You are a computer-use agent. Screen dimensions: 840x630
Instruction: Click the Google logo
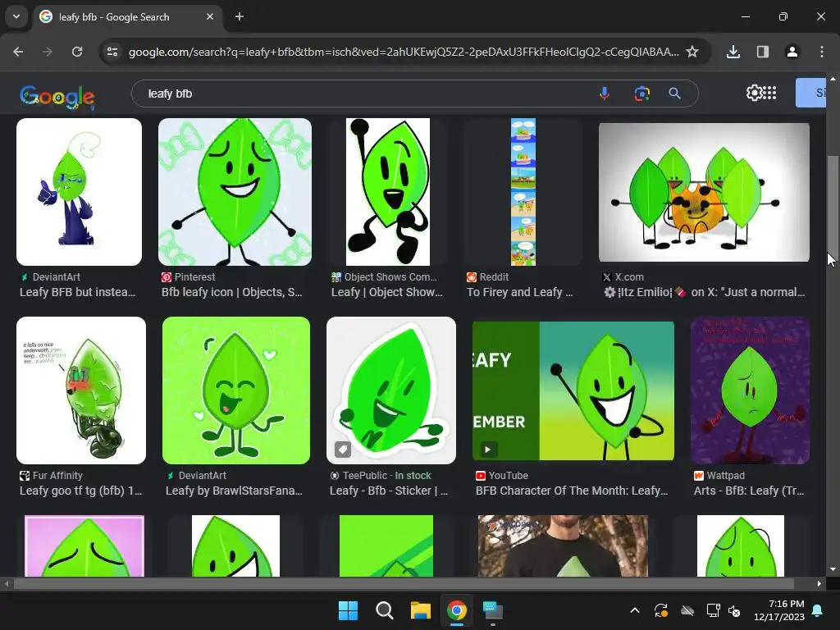click(57, 97)
